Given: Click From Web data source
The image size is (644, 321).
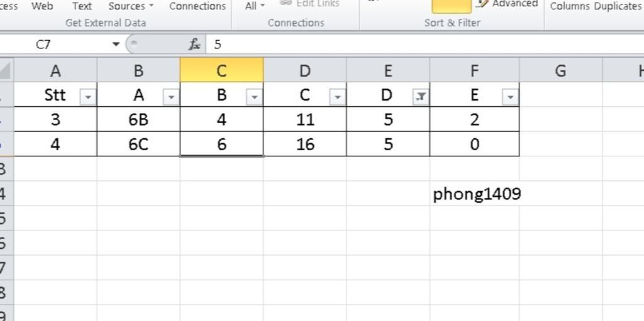Looking at the screenshot, I should [42, 6].
